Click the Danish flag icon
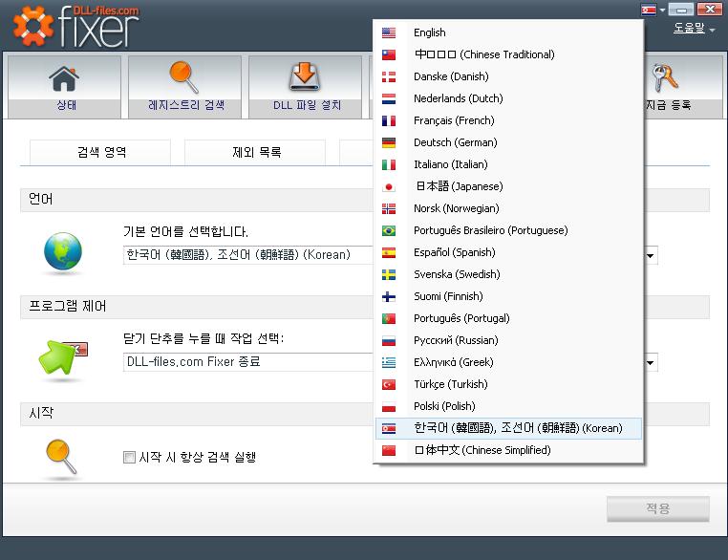Image resolution: width=728 pixels, height=560 pixels. 389,76
